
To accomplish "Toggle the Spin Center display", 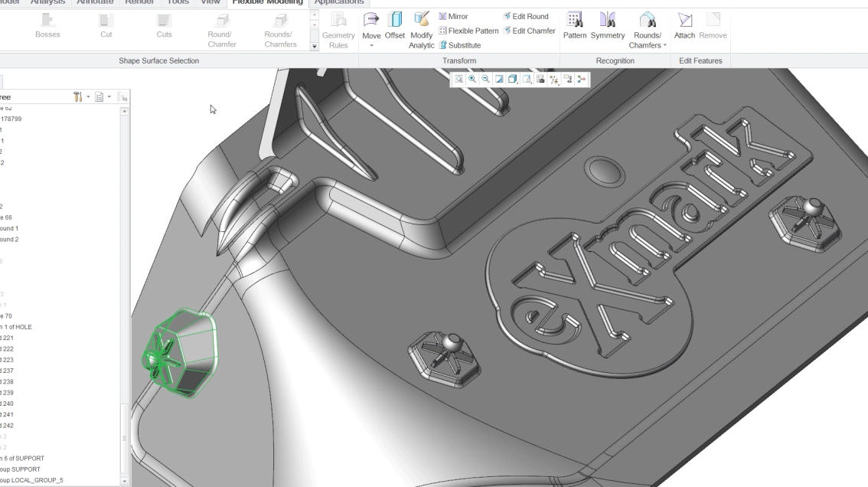I will click(x=581, y=79).
